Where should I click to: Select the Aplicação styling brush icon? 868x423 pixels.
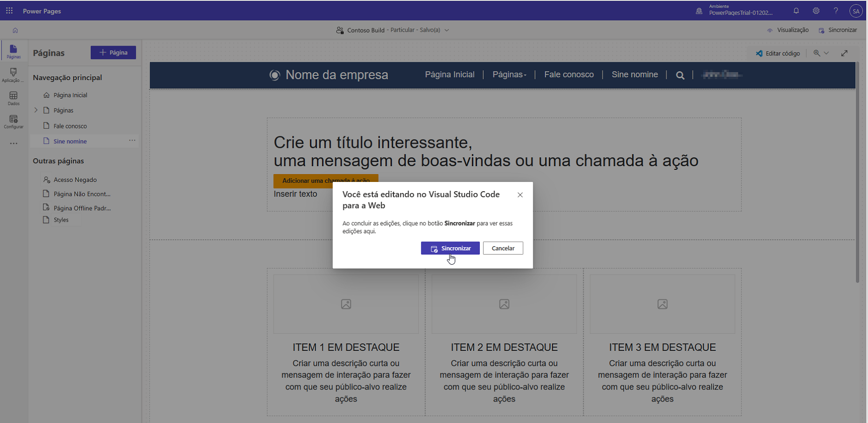[x=13, y=74]
